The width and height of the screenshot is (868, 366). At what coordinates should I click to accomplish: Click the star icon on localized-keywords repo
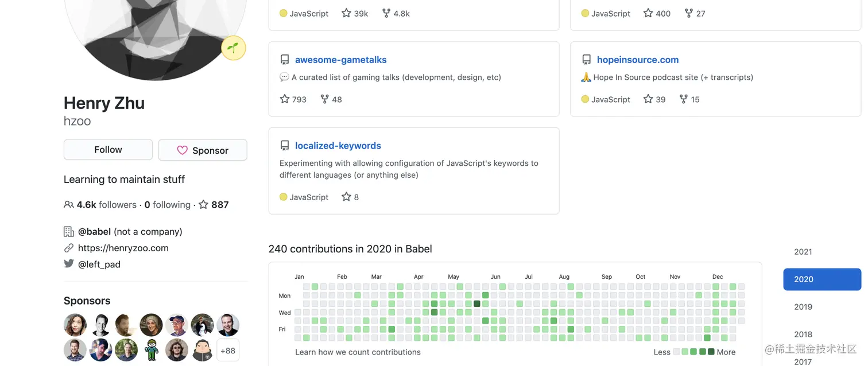(346, 197)
